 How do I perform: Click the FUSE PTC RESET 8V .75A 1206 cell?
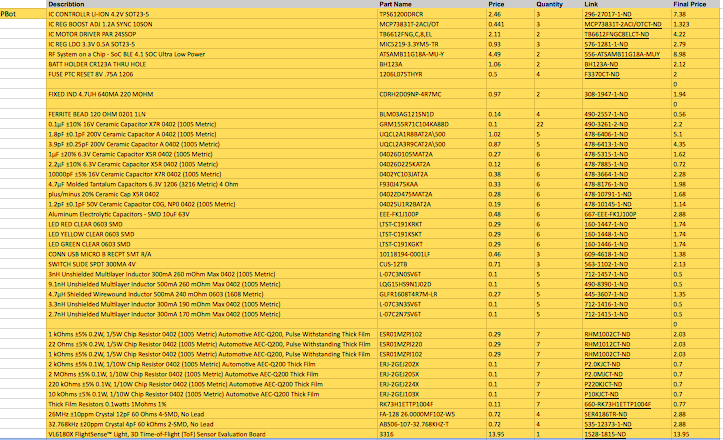[x=212, y=74]
